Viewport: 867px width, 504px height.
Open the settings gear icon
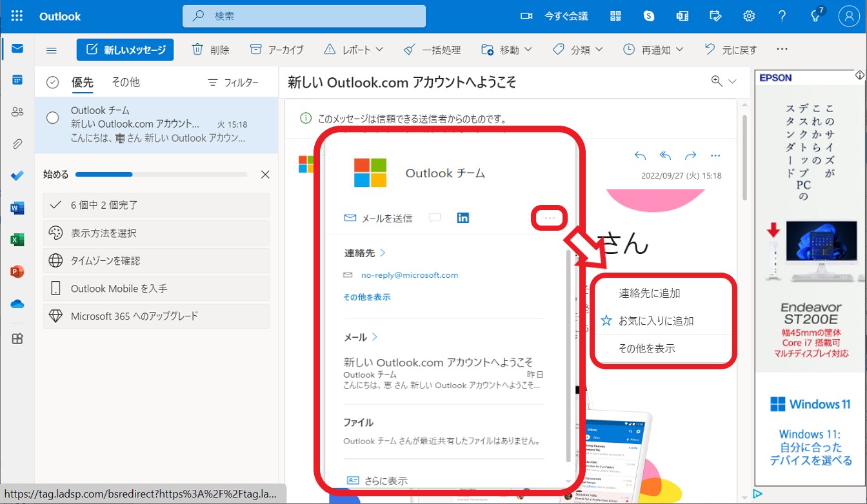[749, 16]
